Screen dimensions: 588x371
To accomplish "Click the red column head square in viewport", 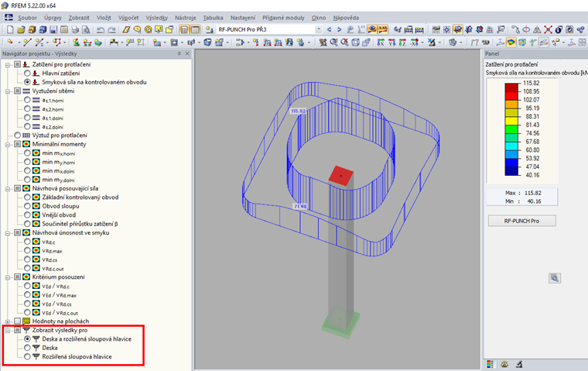I will click(341, 175).
